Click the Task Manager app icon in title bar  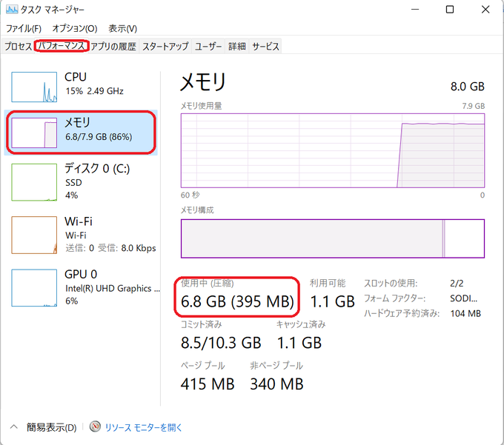point(11,10)
